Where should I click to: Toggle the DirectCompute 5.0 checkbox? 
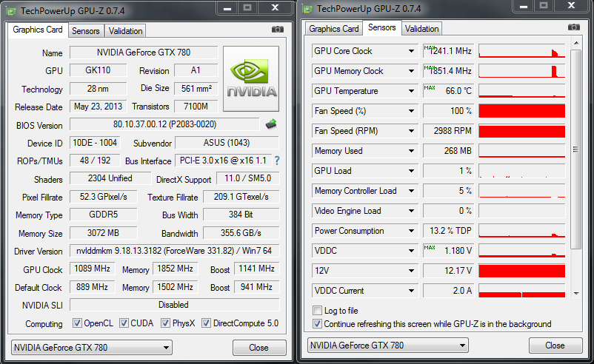206,323
